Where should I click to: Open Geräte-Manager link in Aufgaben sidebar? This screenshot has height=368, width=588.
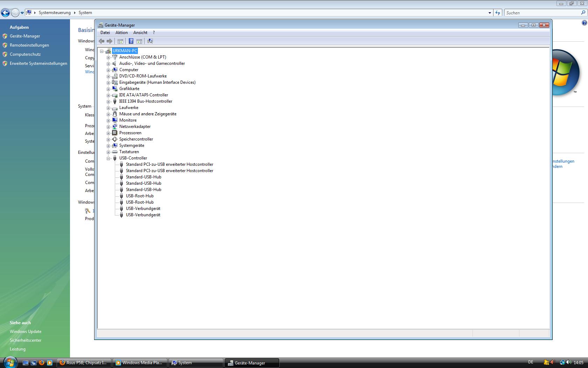pyautogui.click(x=25, y=36)
